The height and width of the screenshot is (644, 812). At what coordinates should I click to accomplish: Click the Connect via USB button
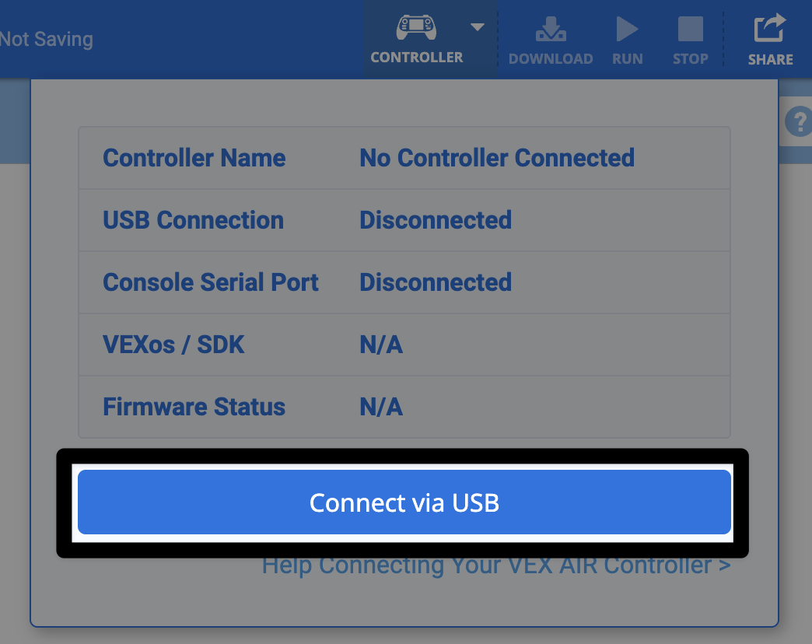(x=404, y=502)
